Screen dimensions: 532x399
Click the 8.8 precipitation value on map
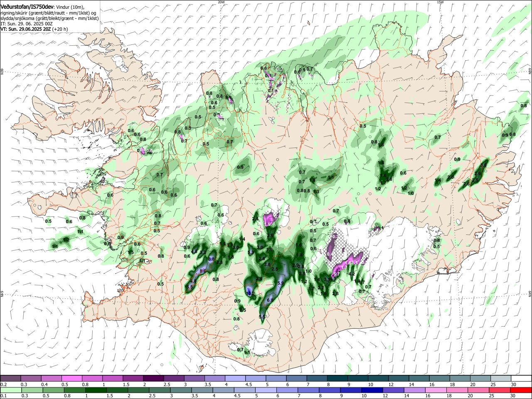211,259
